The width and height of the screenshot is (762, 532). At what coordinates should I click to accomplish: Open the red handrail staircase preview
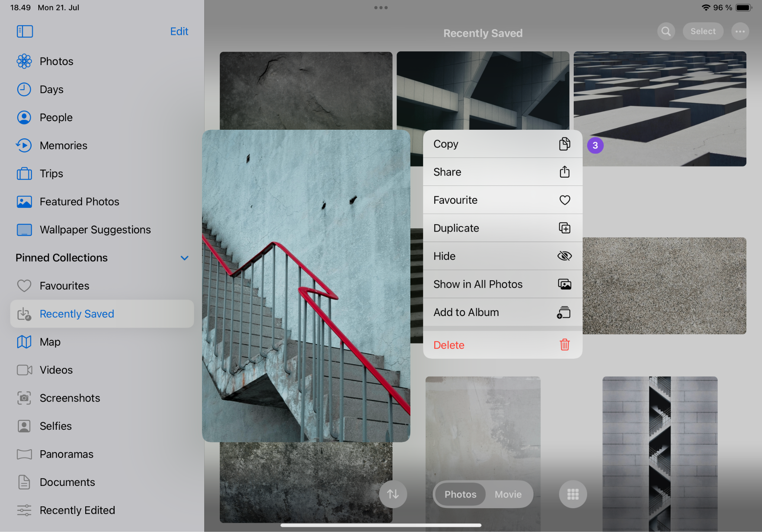pos(306,286)
